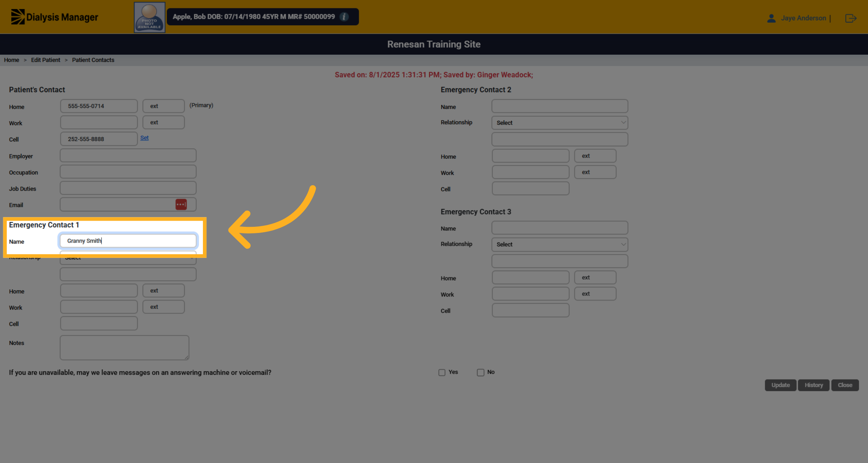Open Emergency Contact 2 Relationship dropdown
868x463 pixels.
559,123
